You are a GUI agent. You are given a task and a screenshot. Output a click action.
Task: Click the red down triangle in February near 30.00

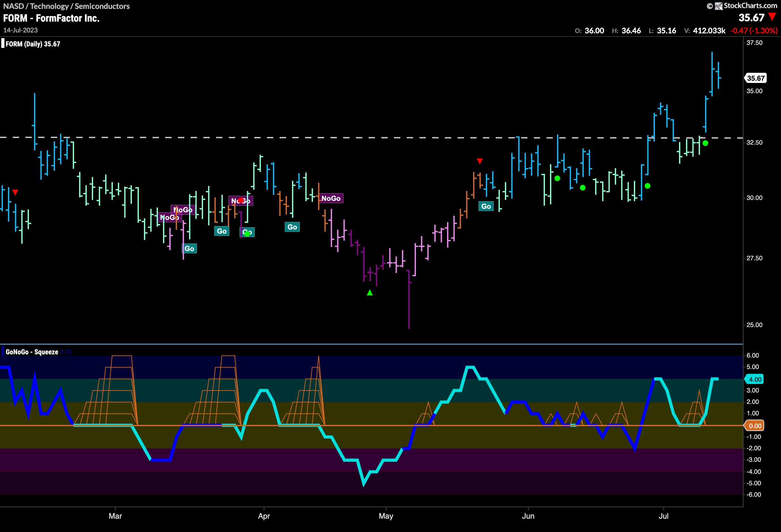tap(15, 193)
